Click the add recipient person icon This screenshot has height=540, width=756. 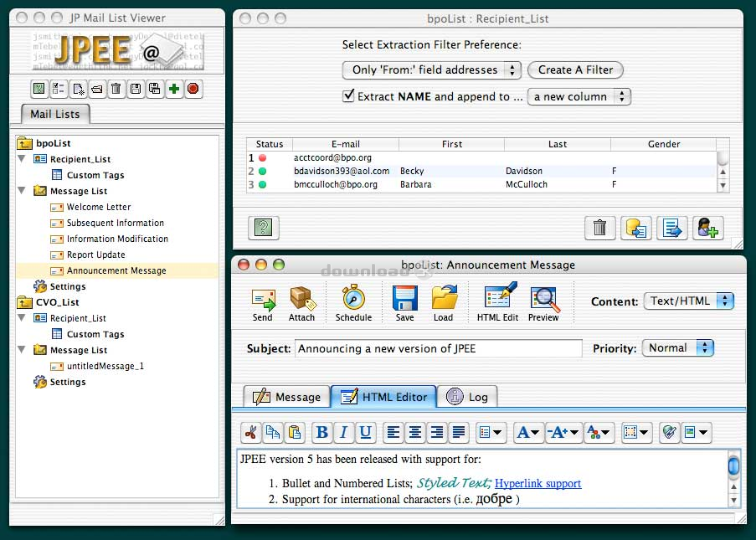[707, 228]
